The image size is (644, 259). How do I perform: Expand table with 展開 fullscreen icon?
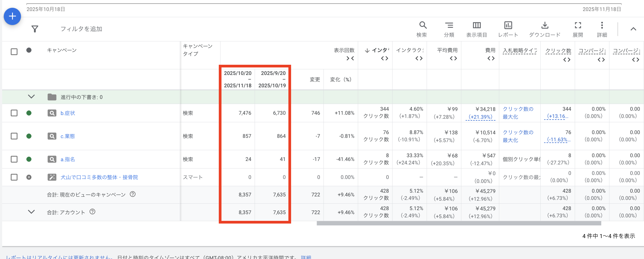[x=578, y=29]
